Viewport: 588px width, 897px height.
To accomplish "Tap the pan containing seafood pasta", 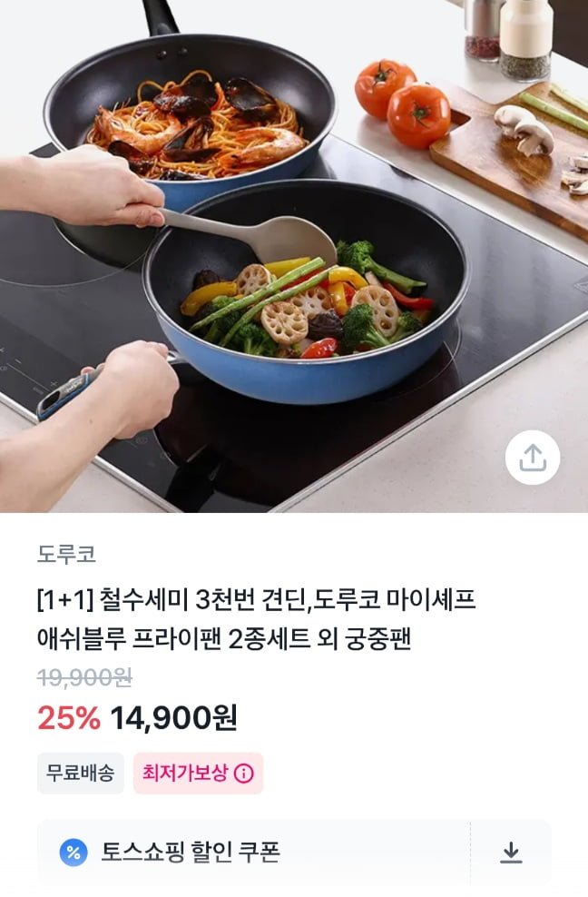I will pyautogui.click(x=190, y=114).
